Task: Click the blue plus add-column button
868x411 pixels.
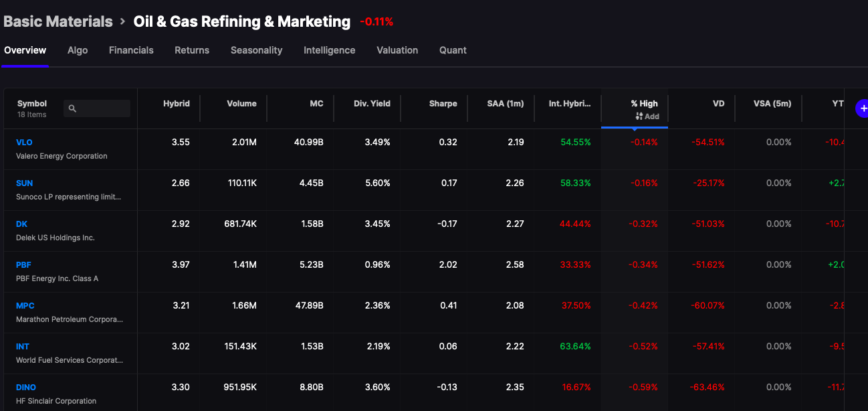Action: (x=862, y=108)
